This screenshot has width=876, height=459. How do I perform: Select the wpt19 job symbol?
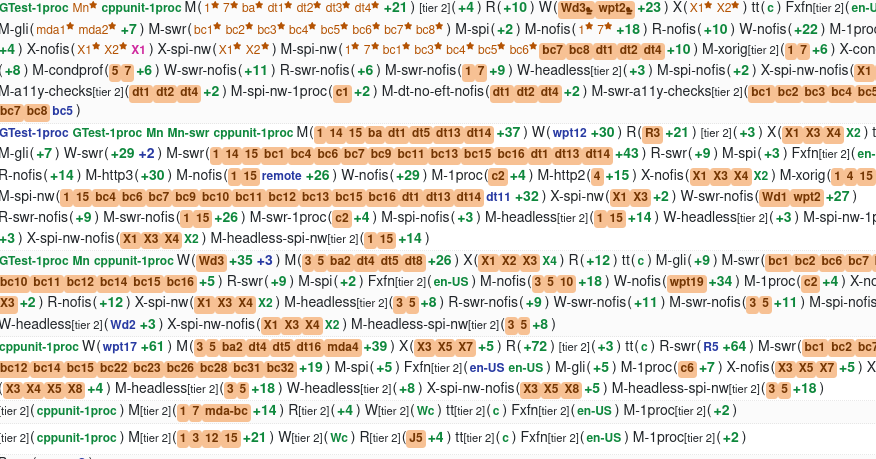tap(687, 282)
